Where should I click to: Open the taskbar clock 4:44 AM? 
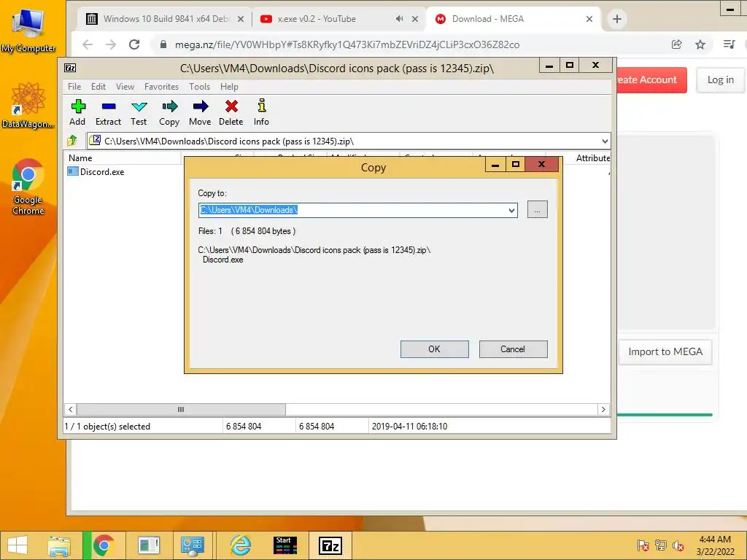[715, 545]
